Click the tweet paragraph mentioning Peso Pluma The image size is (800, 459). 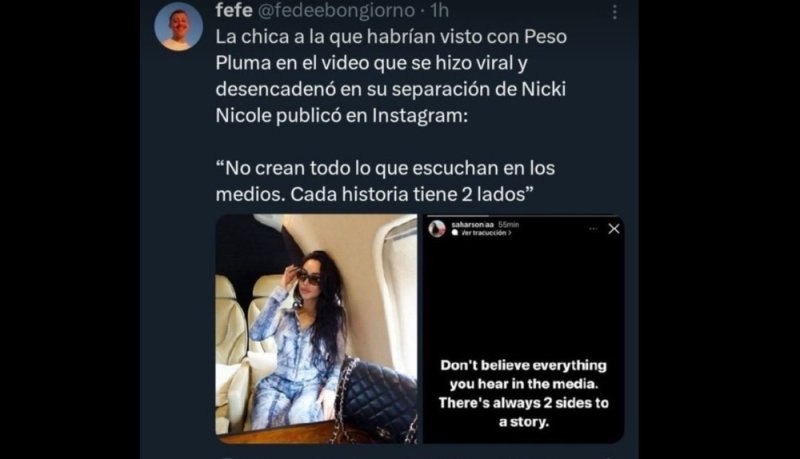[391, 76]
